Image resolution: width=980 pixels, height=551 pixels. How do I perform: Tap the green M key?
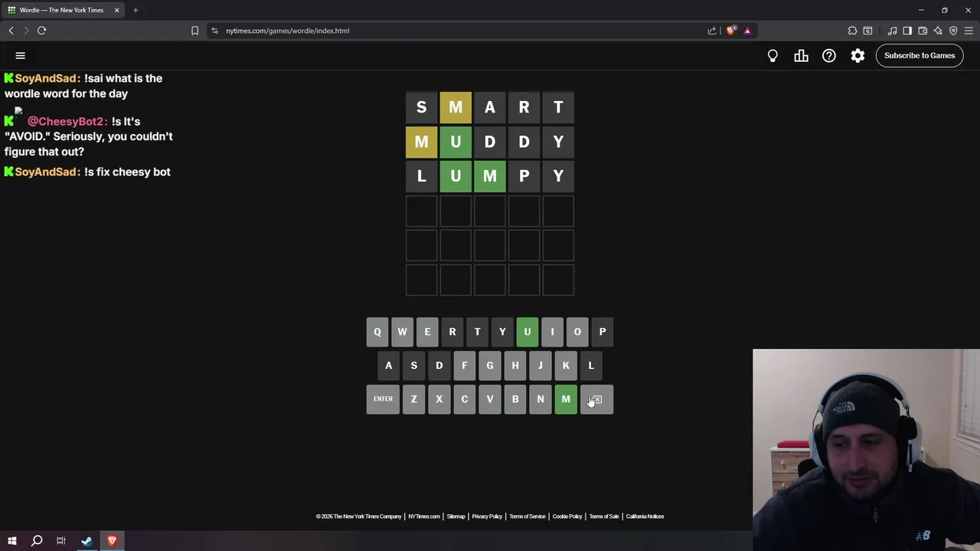point(566,399)
